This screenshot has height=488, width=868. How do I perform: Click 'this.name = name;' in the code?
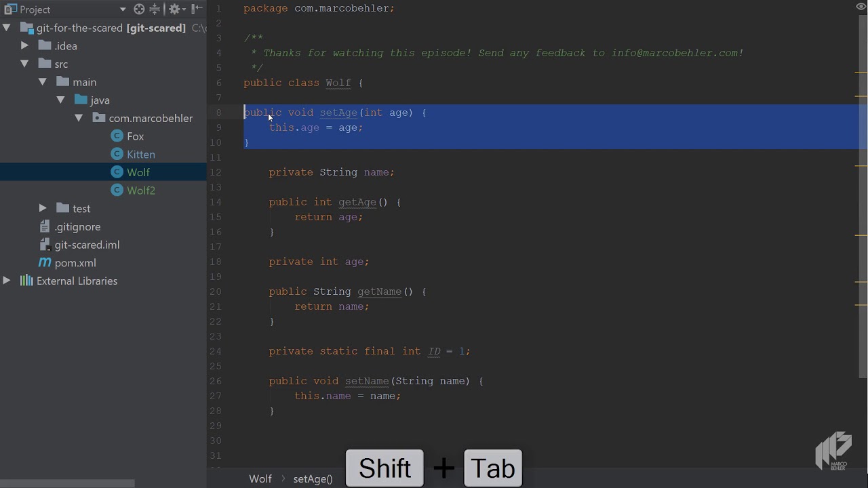348,396
